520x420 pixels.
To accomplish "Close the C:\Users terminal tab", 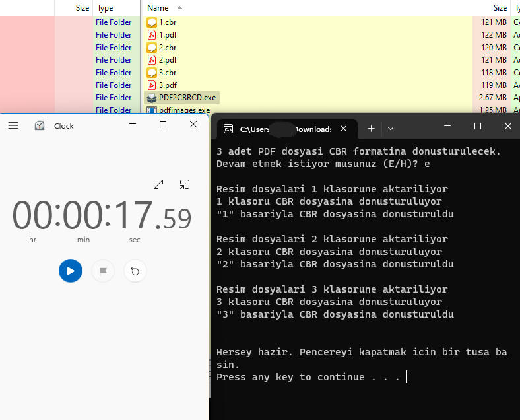I will coord(344,129).
